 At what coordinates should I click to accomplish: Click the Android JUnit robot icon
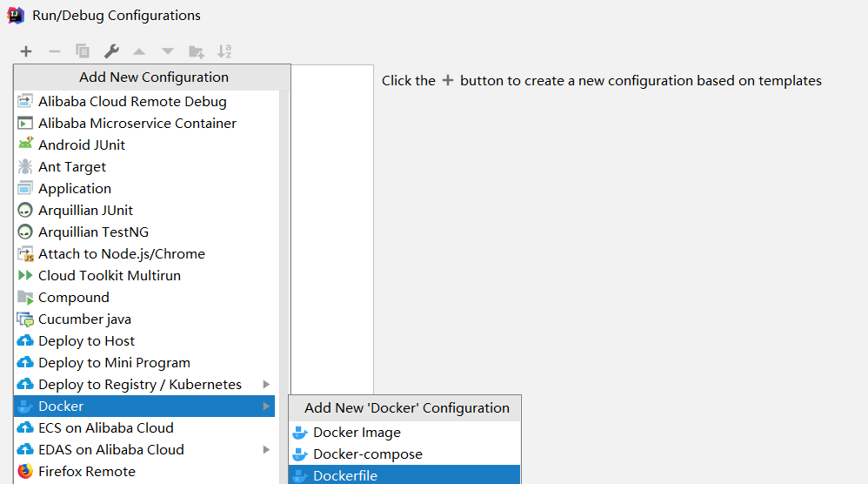(25, 144)
